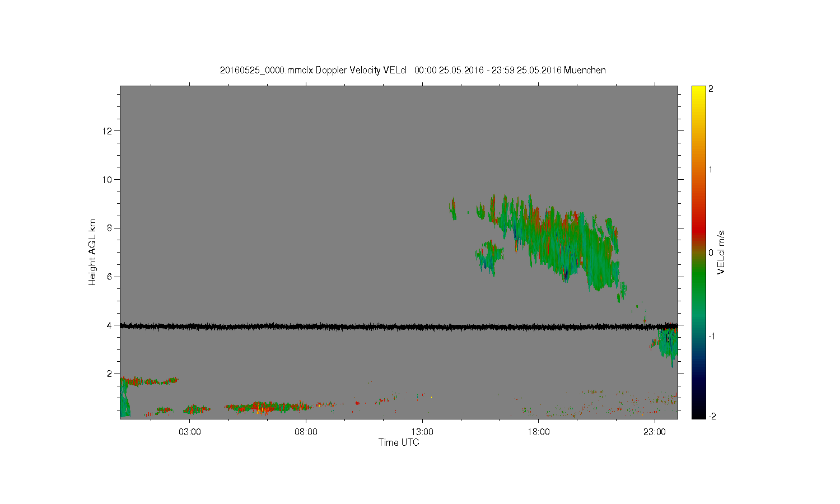This screenshot has height=504, width=840.
Task: Click the colorbar value 1 label
Action: click(x=711, y=169)
